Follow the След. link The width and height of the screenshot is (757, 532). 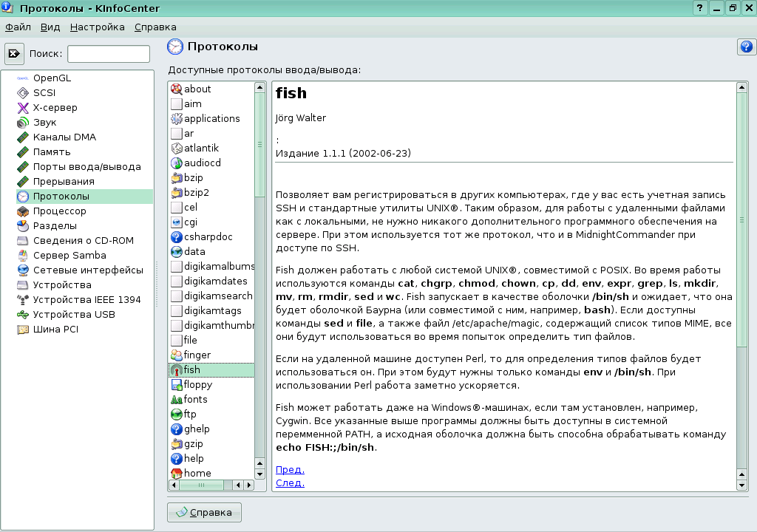click(291, 482)
